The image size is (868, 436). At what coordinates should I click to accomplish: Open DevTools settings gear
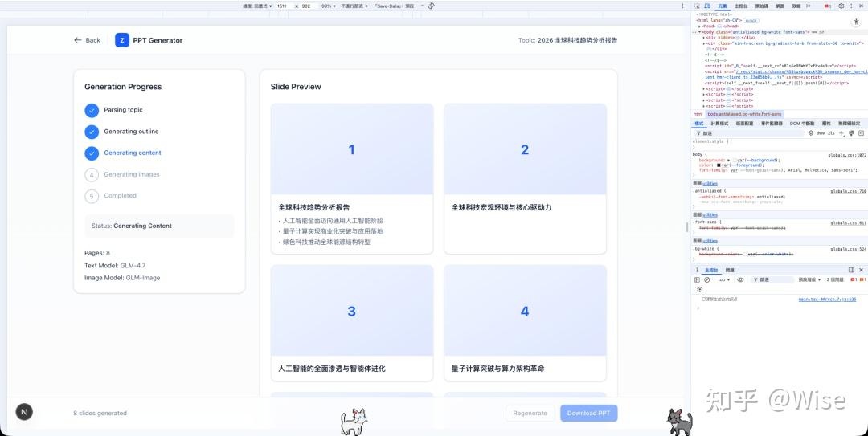pyautogui.click(x=841, y=6)
